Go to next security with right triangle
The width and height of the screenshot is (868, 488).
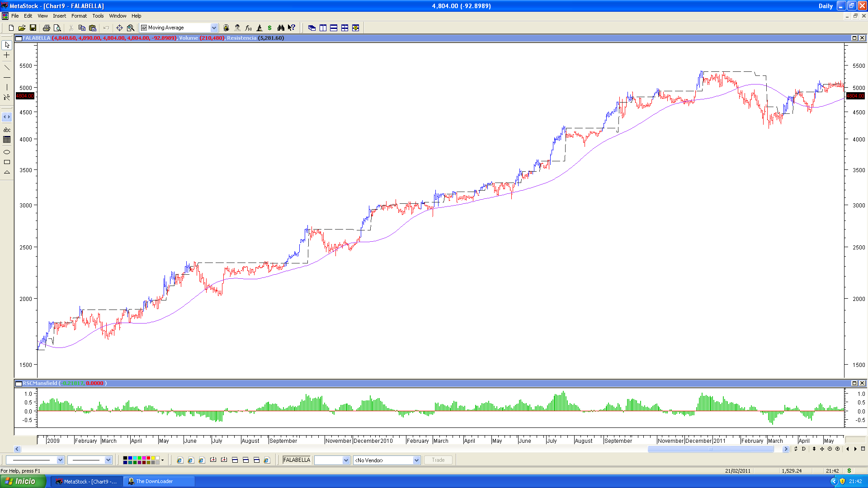point(855,449)
